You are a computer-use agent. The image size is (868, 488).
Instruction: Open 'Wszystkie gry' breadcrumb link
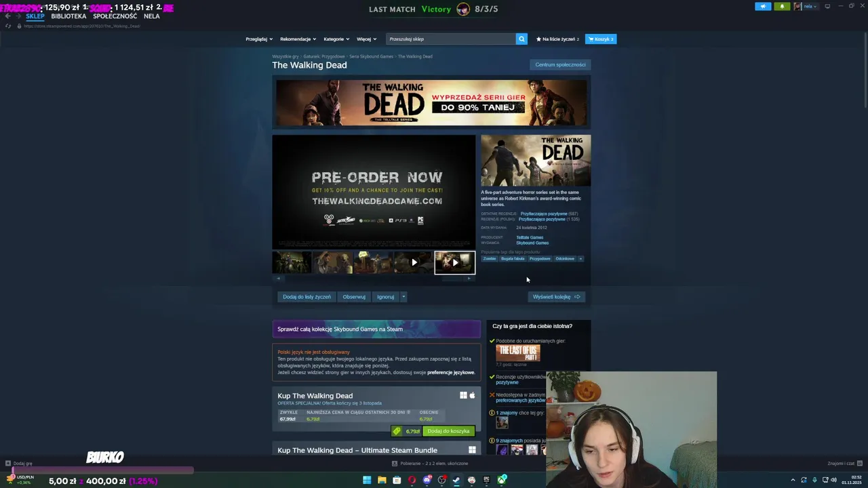(285, 56)
